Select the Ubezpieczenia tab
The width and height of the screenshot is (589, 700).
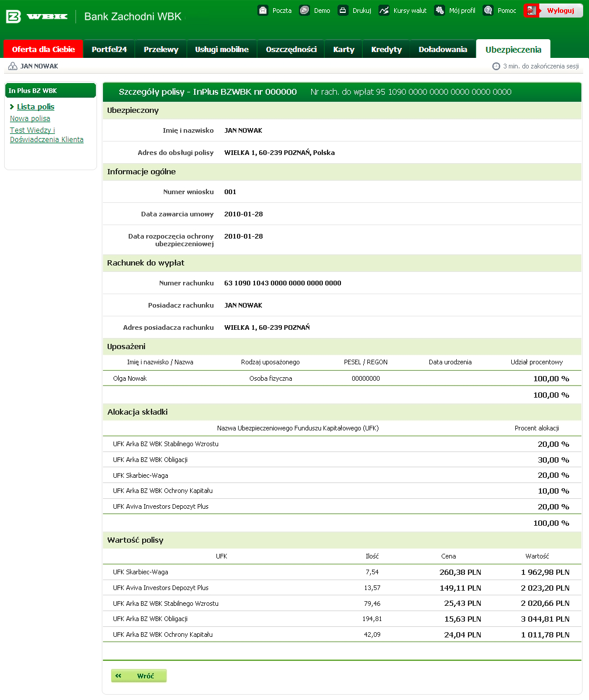(x=513, y=49)
